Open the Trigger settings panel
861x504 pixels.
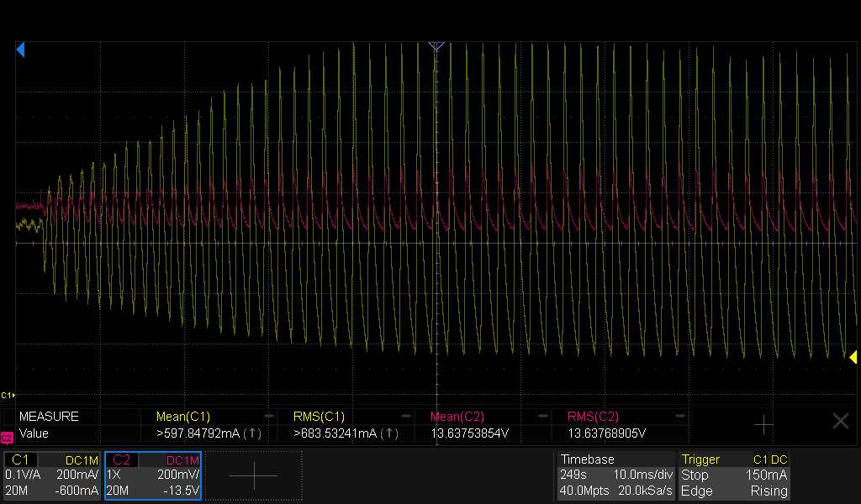pos(734,475)
